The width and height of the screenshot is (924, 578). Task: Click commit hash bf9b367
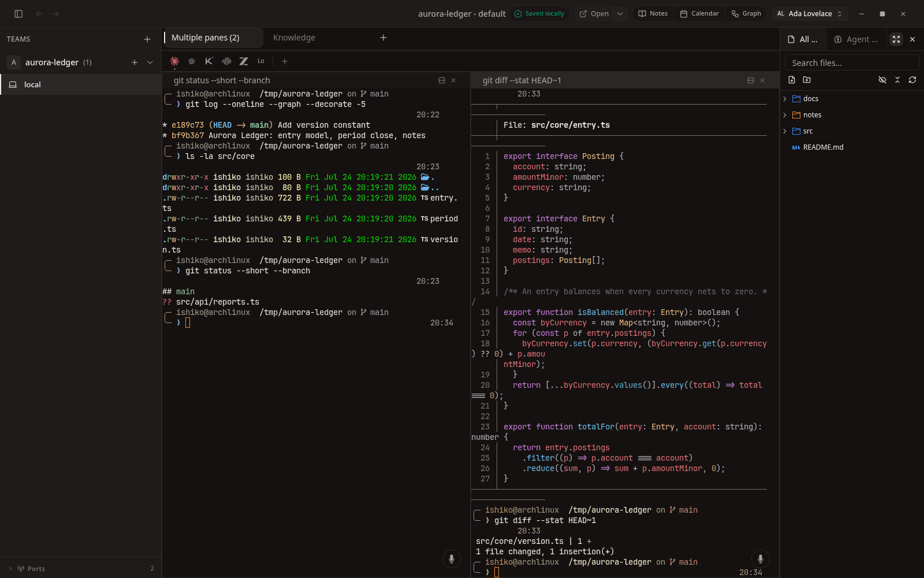[188, 135]
